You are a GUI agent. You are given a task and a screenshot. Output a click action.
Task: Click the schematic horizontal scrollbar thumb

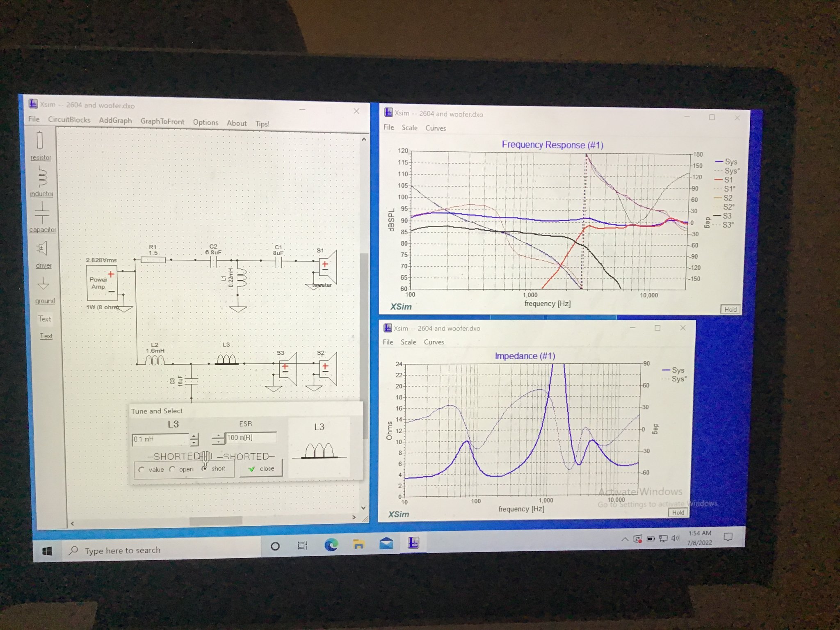pos(216,520)
